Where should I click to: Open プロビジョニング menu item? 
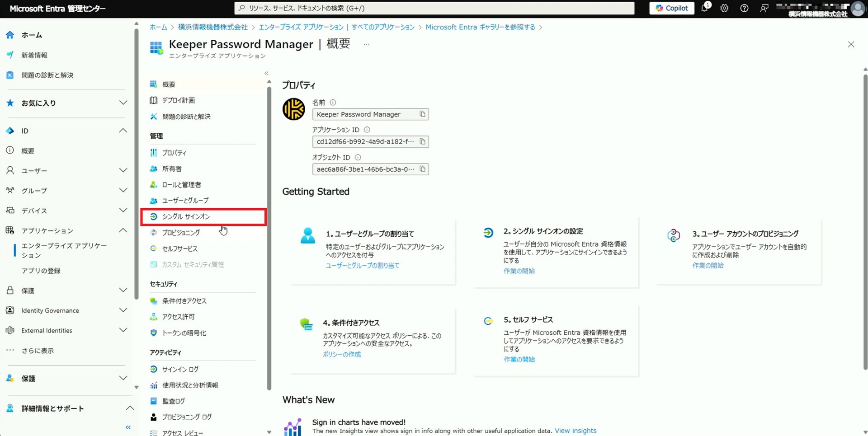(181, 233)
